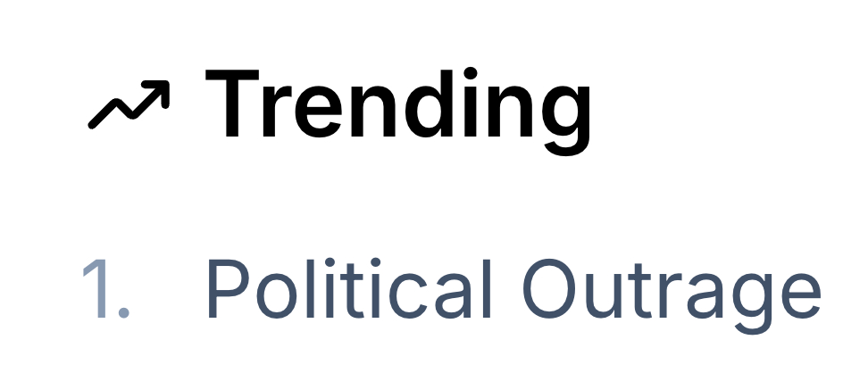This screenshot has width=868, height=373.
Task: View the top-ranked Political Outrage item
Action: (512, 291)
